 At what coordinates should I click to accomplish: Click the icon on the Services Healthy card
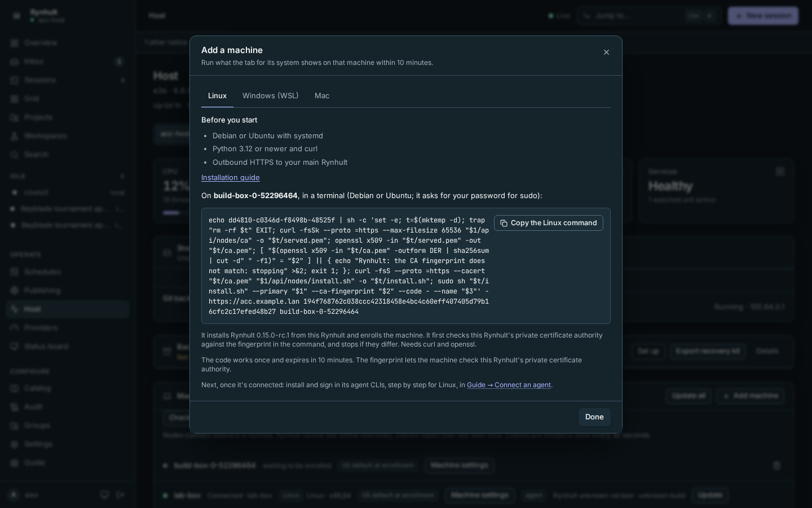click(x=780, y=172)
